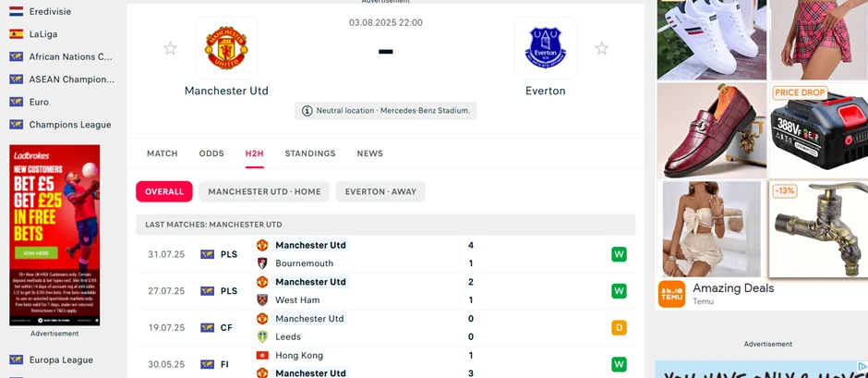Screen dimensions: 868x378
Task: Select the Overall filter button
Action: (164, 192)
